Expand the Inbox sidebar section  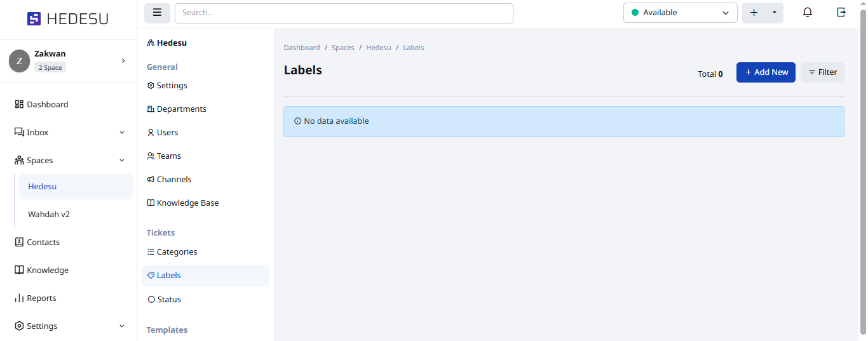(x=122, y=133)
